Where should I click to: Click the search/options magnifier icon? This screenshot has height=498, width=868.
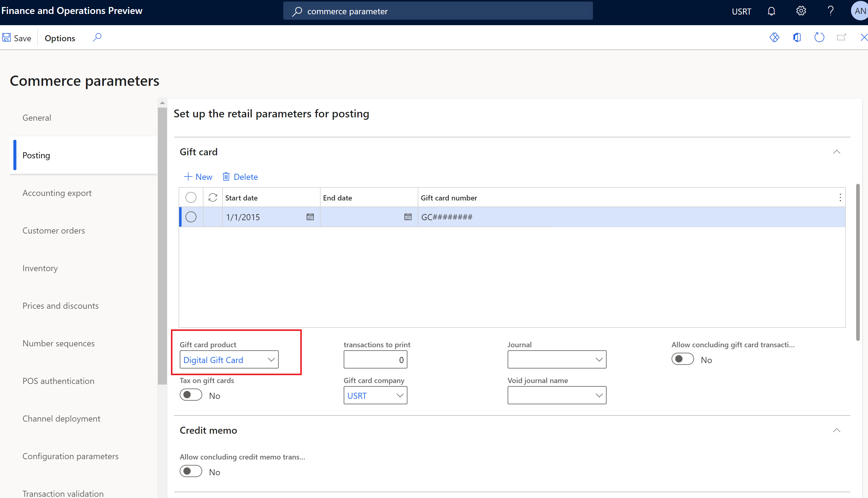(97, 38)
